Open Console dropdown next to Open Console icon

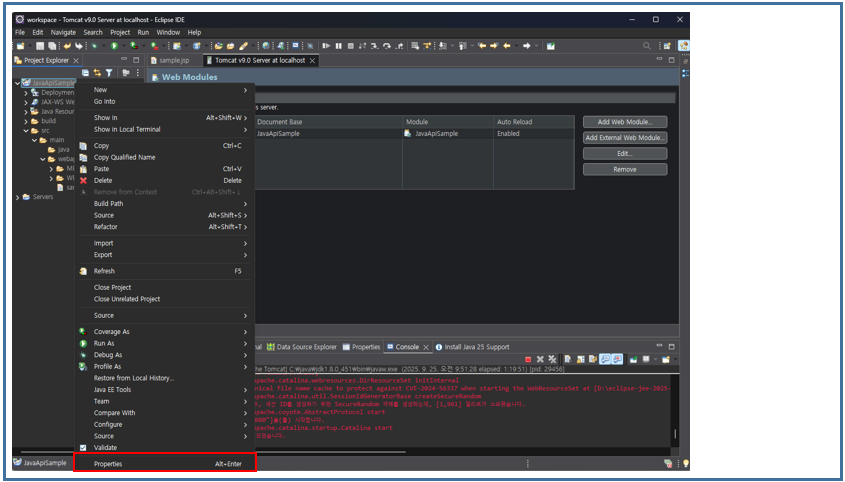674,359
